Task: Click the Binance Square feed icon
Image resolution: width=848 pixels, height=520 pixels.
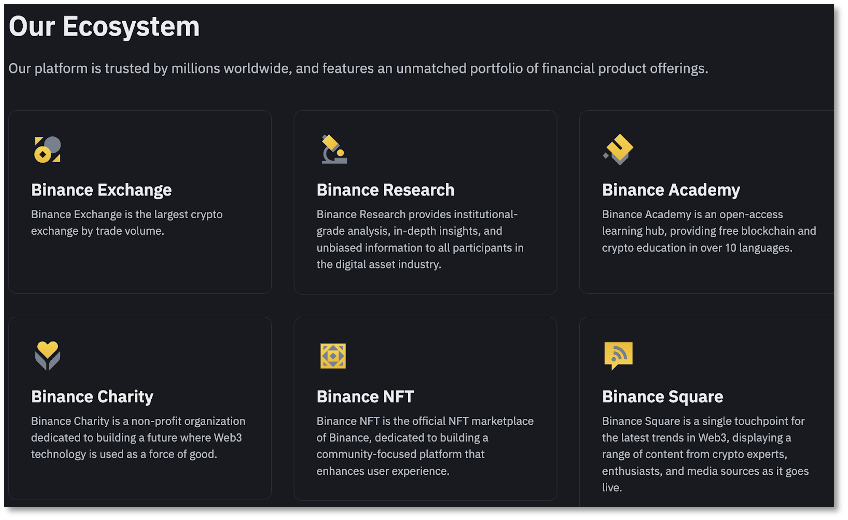Action: click(x=618, y=355)
